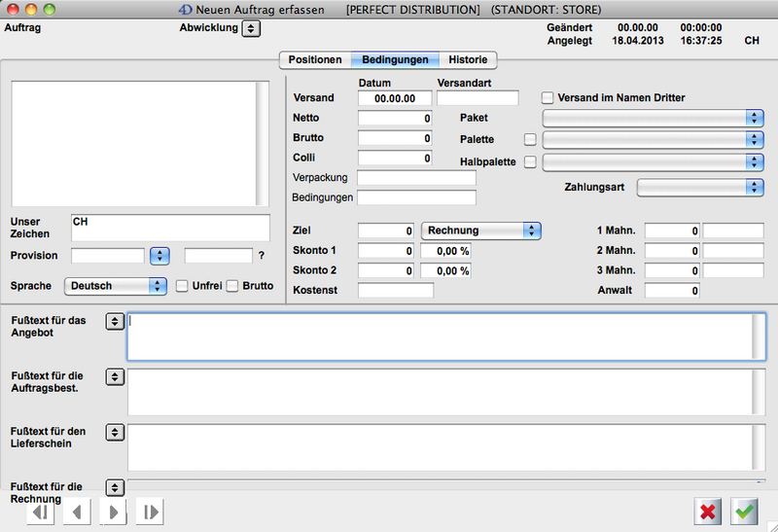The width and height of the screenshot is (778, 532).
Task: Expand the Sprache Deutsch dropdown
Action: coord(116,286)
